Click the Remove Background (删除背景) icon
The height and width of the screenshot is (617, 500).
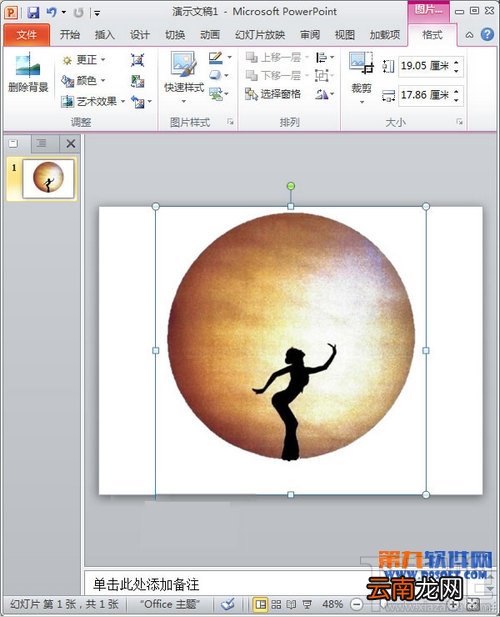[28, 65]
